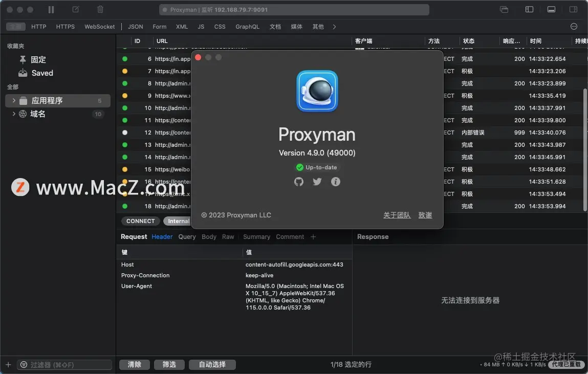Click the 过滤器 filter input field
Screen dimensions: 588x374
pos(64,365)
